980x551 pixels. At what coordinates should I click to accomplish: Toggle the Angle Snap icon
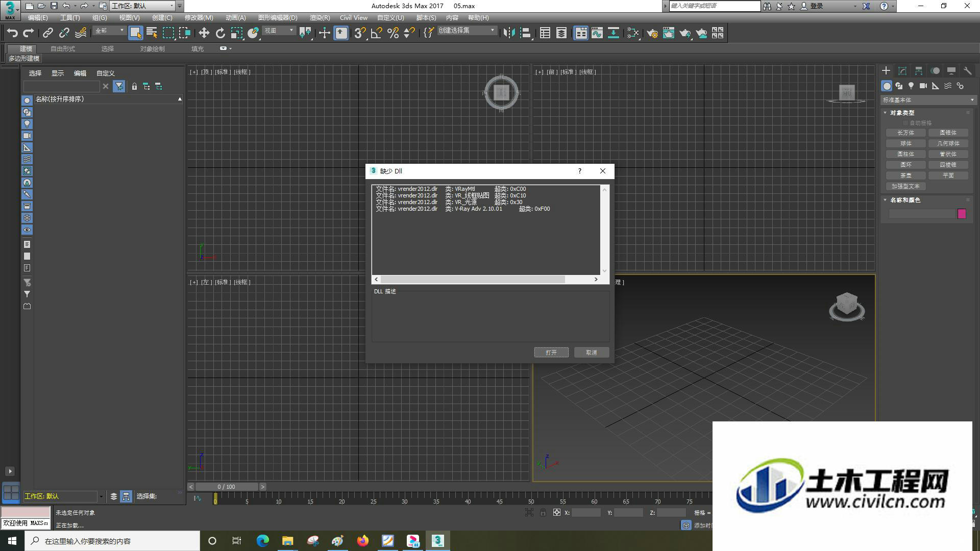(377, 33)
